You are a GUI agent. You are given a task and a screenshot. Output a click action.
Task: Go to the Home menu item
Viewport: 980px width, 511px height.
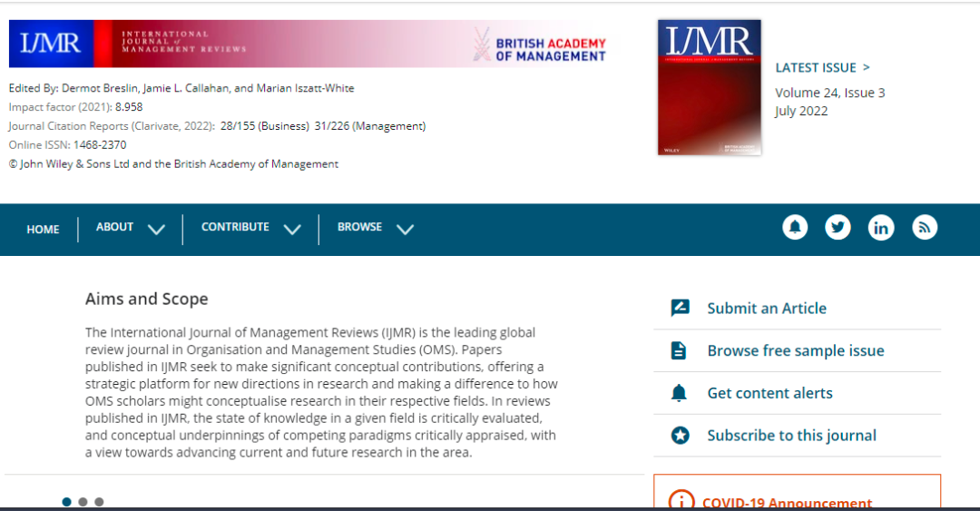[43, 230]
